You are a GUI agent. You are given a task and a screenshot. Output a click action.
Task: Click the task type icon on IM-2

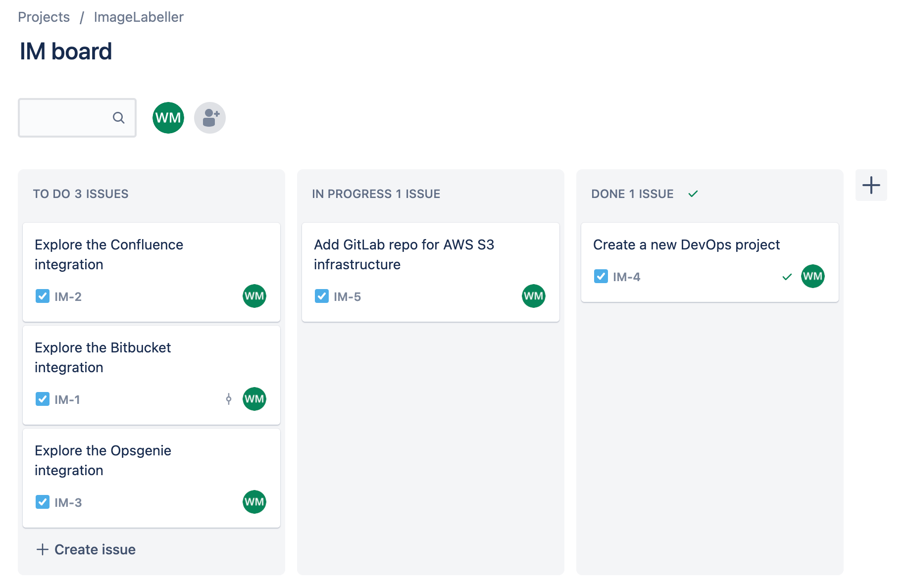(x=43, y=296)
